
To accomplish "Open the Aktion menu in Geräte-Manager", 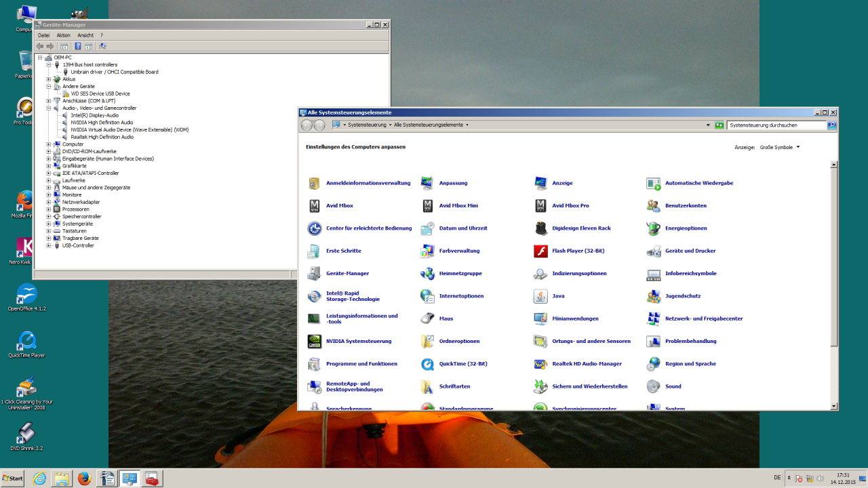I will tap(64, 35).
